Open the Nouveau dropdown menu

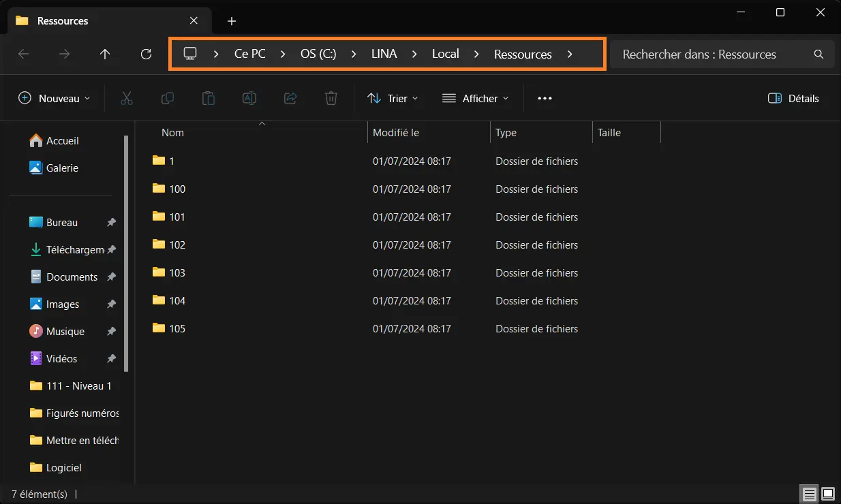pyautogui.click(x=55, y=98)
